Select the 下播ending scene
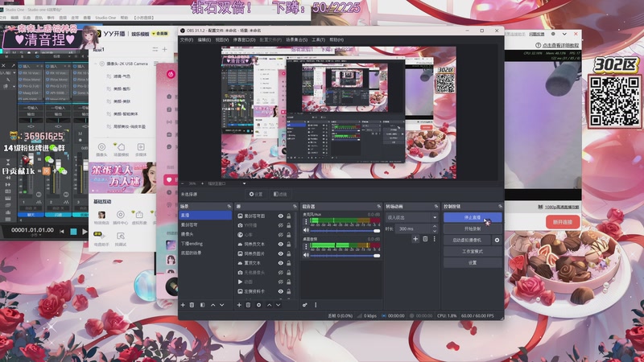The width and height of the screenshot is (644, 362). coord(205,244)
